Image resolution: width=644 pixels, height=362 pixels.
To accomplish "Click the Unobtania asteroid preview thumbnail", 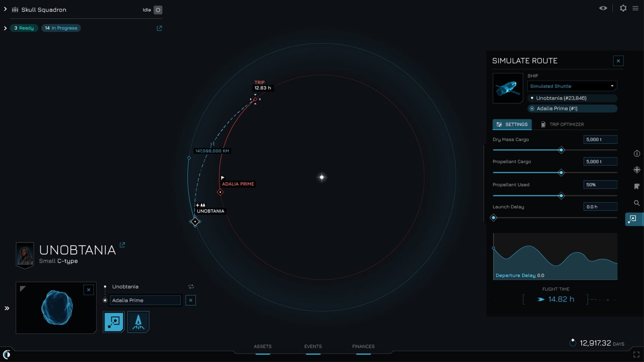I will coord(56,308).
